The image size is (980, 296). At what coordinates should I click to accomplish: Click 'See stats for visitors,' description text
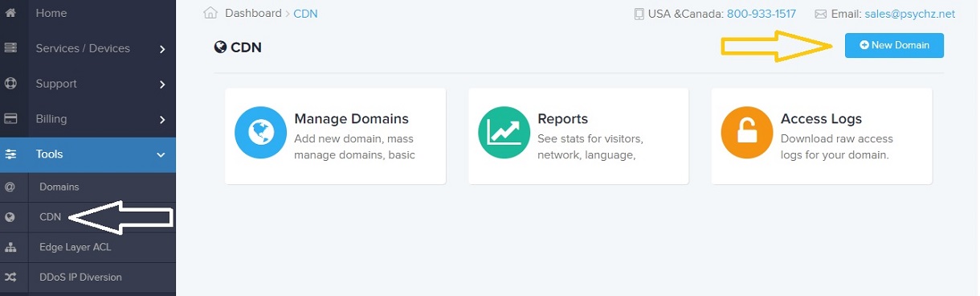tap(590, 138)
